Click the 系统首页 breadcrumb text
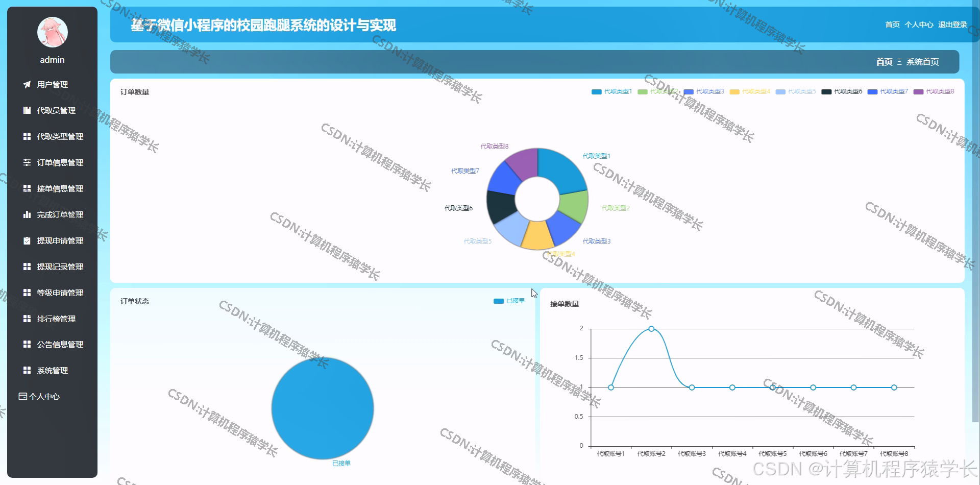 tap(922, 62)
